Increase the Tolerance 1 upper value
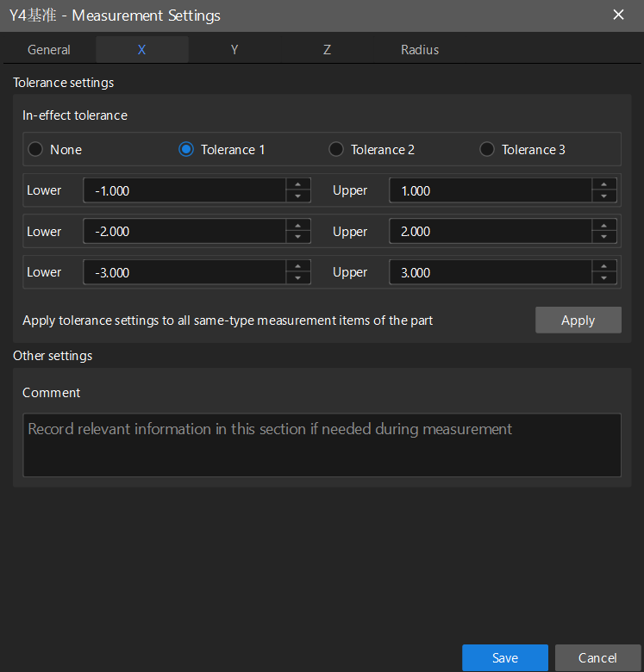 coord(603,184)
